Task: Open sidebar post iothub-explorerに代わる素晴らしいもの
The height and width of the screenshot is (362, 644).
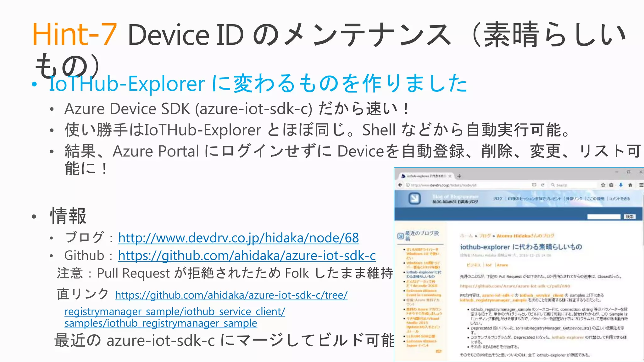Action: [424, 274]
